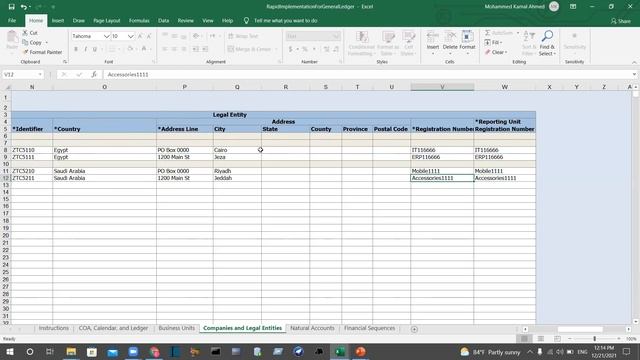This screenshot has height=360, width=640.
Task: Switch to the Page Layout tab
Action: tap(107, 20)
